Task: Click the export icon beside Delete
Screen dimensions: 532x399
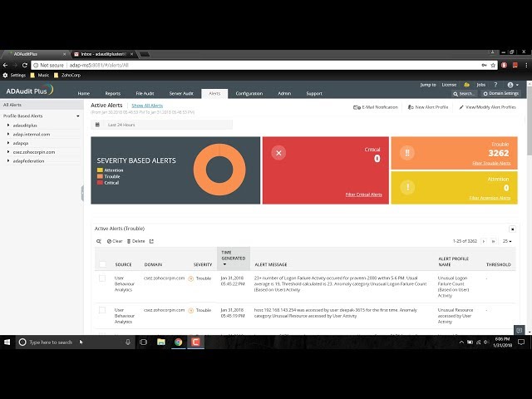Action: click(151, 241)
